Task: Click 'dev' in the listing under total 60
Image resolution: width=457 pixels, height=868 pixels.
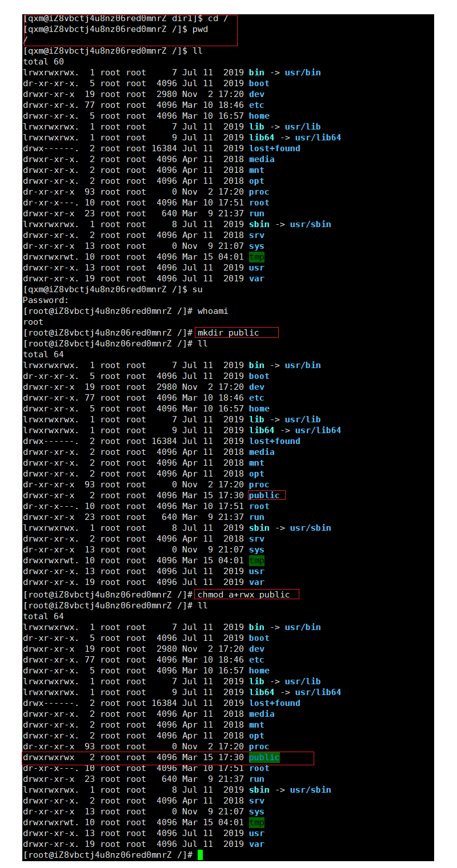Action: pyautogui.click(x=256, y=94)
